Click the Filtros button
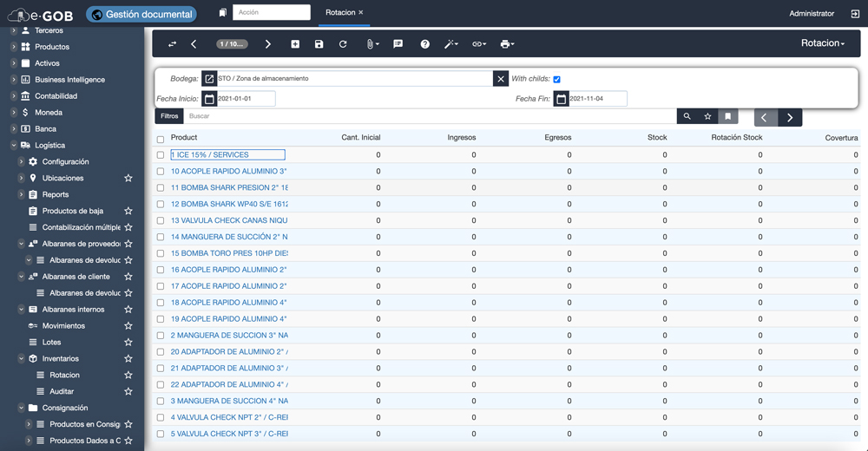The height and width of the screenshot is (451, 868). [x=169, y=116]
